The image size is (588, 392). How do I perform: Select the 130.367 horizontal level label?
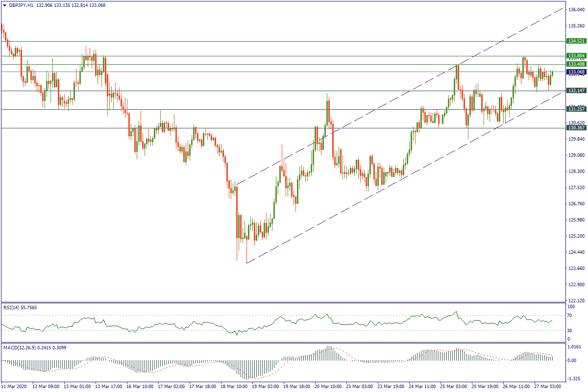[576, 128]
